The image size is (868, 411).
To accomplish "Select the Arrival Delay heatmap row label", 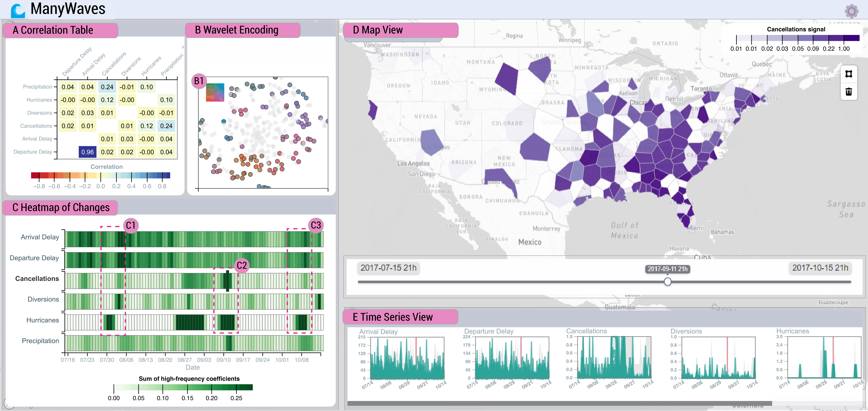I will (40, 237).
